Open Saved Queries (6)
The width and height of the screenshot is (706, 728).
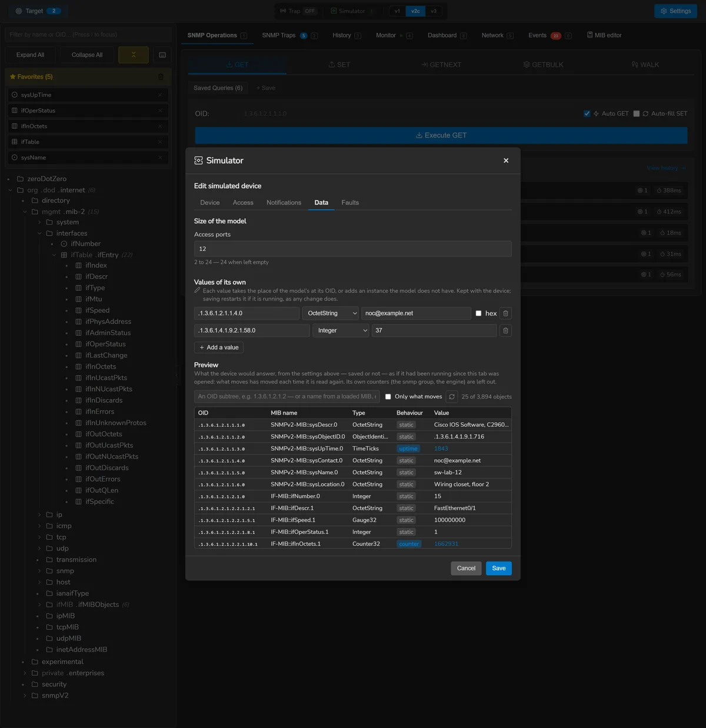(x=218, y=88)
